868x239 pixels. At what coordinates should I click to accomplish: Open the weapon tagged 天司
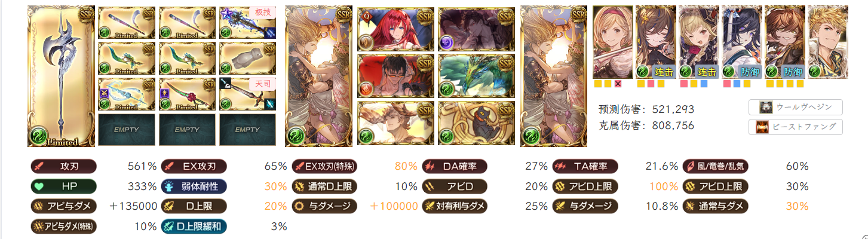[x=247, y=94]
